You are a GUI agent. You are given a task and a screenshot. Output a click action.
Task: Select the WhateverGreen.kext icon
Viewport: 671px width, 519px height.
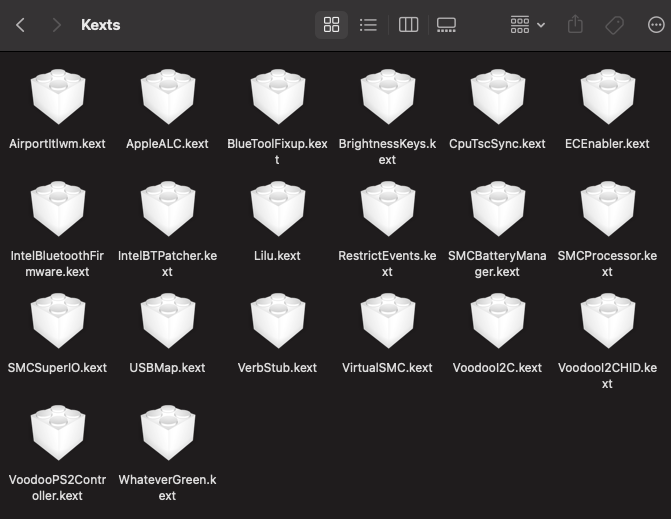click(167, 433)
